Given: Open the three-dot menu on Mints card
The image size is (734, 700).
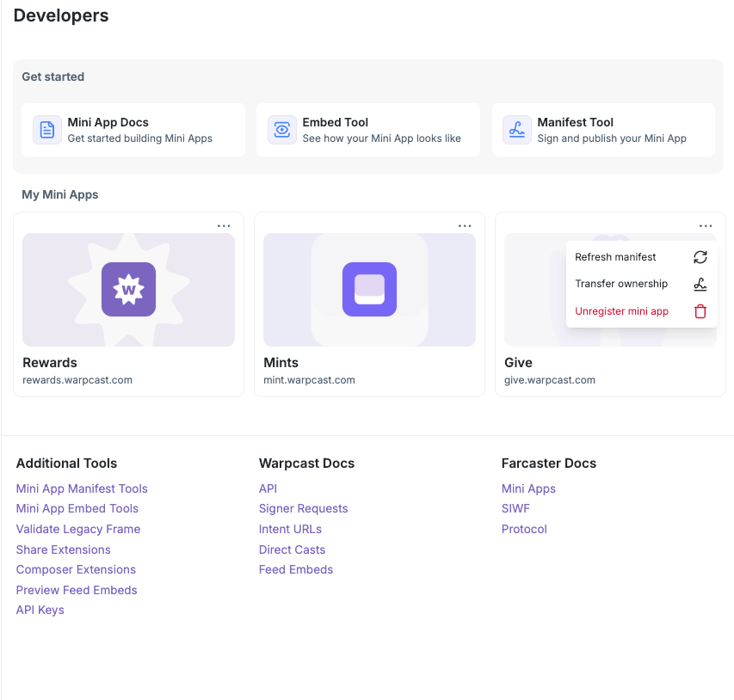Looking at the screenshot, I should [465, 226].
